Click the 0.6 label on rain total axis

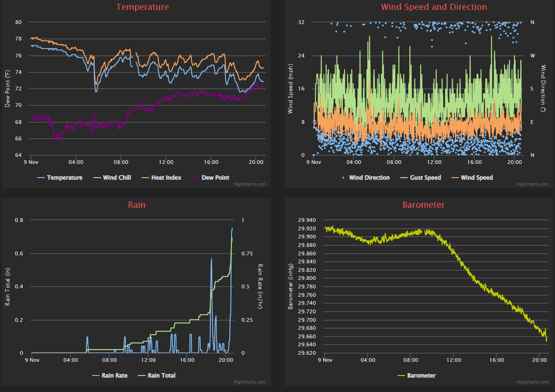tap(19, 253)
